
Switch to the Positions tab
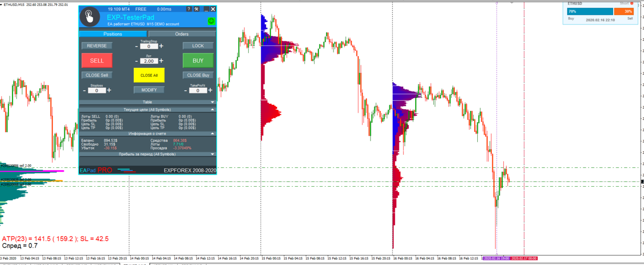[112, 34]
